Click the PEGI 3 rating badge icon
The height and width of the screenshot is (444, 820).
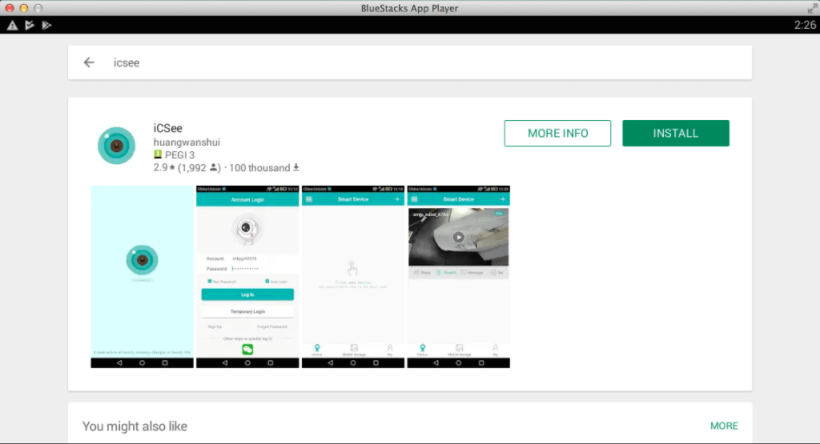(157, 154)
